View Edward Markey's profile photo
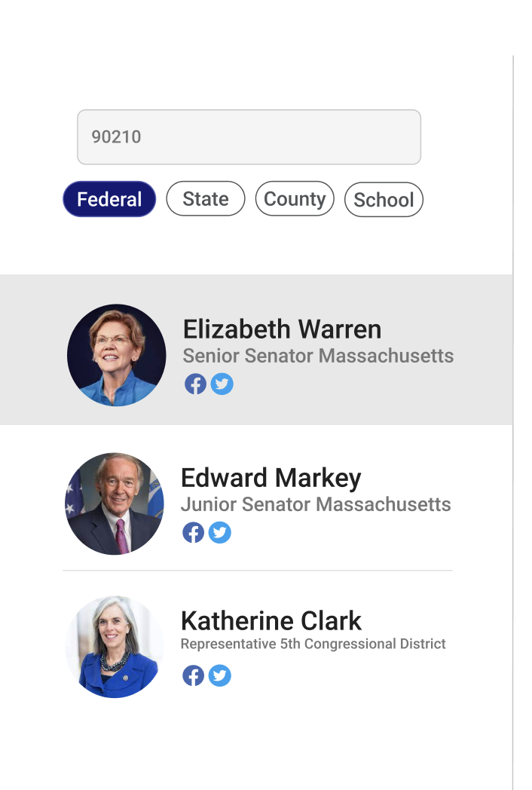The width and height of the screenshot is (532, 790). coord(114,504)
